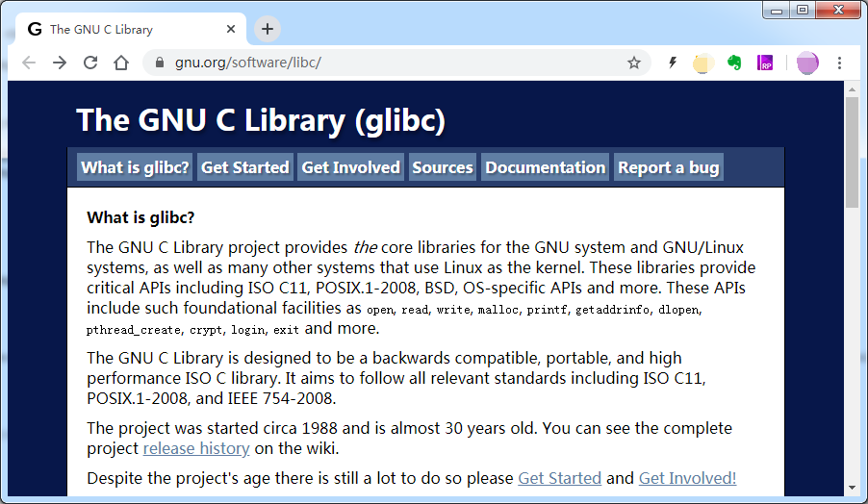View site info via padlock icon
The height and width of the screenshot is (504, 868).
[x=160, y=63]
